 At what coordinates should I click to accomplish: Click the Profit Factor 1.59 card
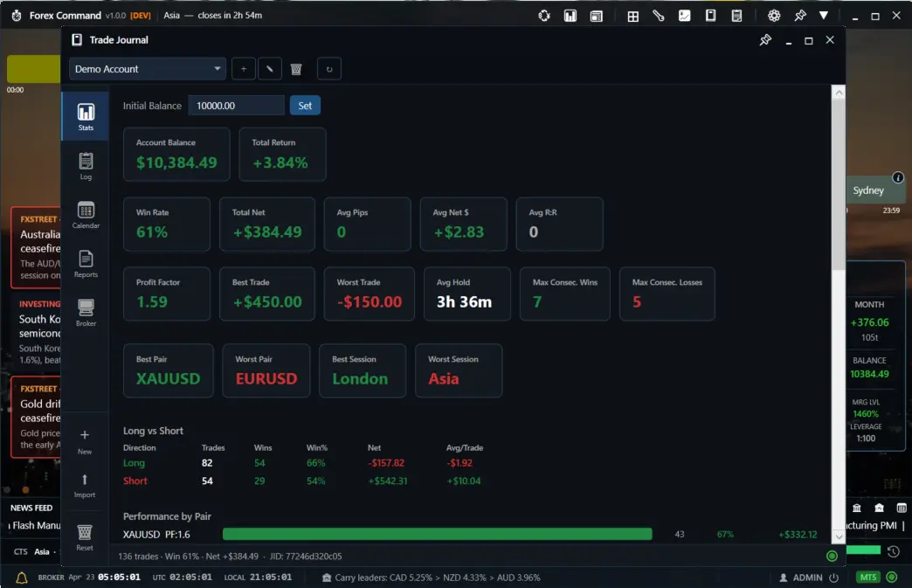click(166, 294)
